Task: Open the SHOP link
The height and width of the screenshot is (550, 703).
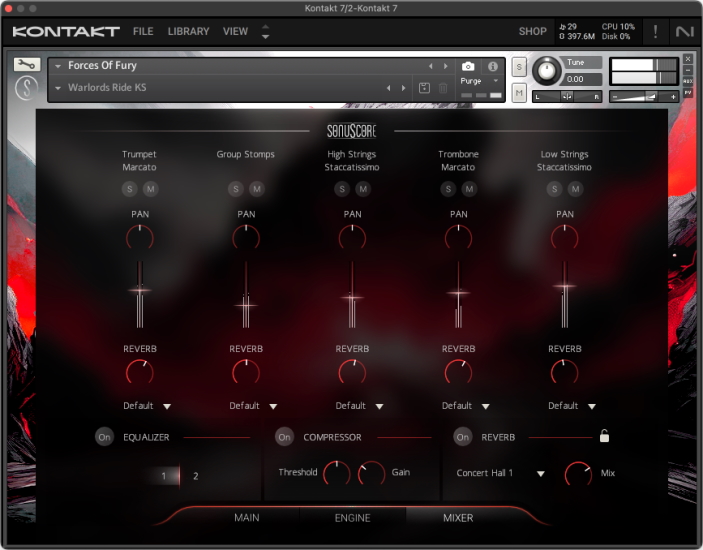Action: pyautogui.click(x=533, y=31)
